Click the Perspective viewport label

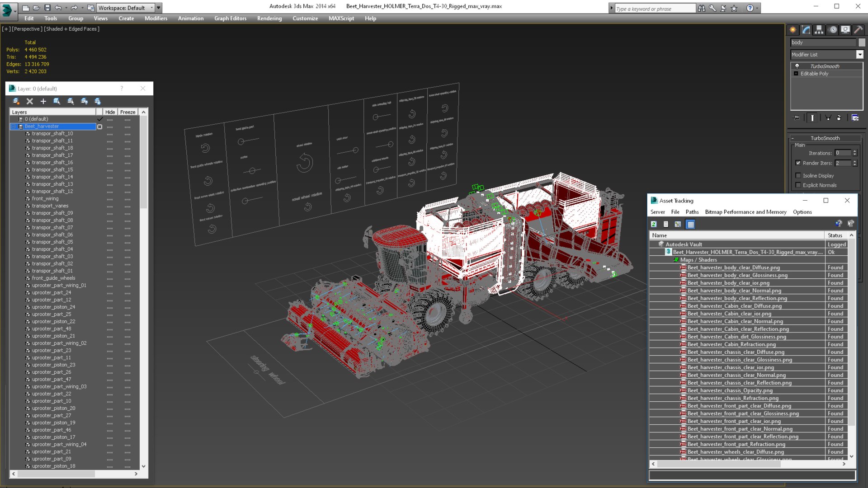[27, 29]
